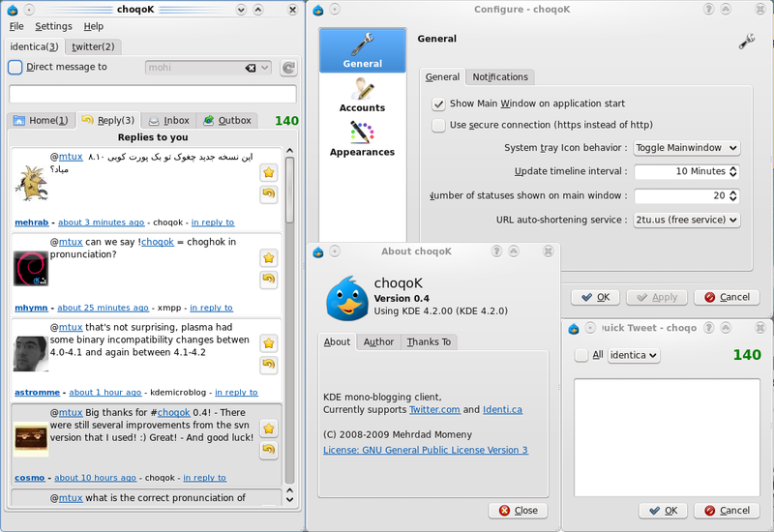
Task: Switch to Notifications tab in Configure
Action: [500, 77]
